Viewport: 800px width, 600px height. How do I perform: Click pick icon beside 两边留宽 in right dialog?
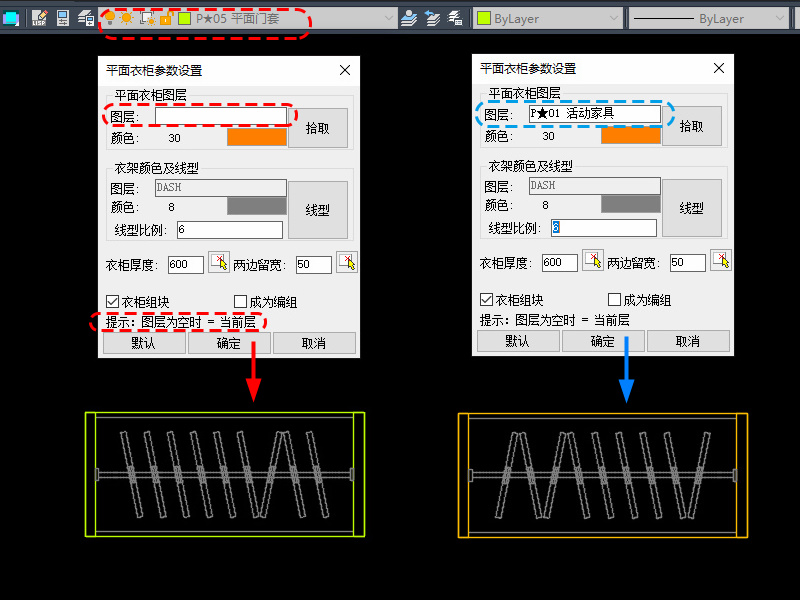tap(721, 261)
